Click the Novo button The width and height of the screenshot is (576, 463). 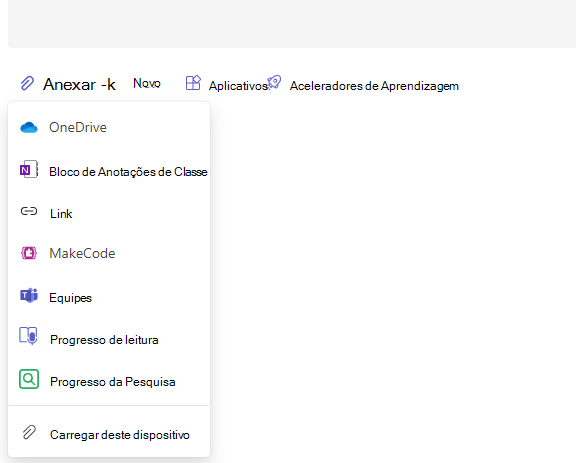147,83
